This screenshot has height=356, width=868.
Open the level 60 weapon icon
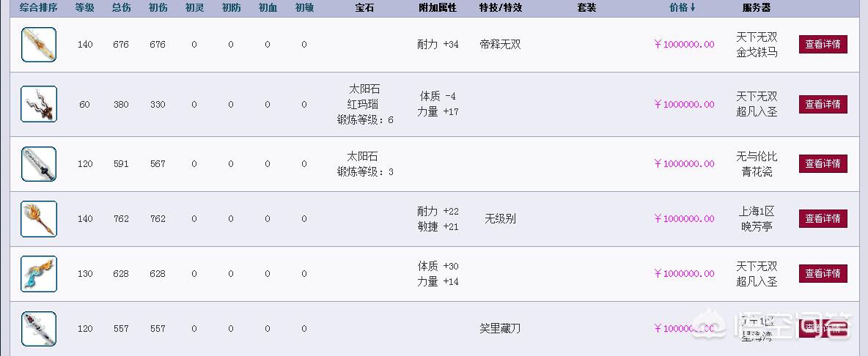(39, 104)
